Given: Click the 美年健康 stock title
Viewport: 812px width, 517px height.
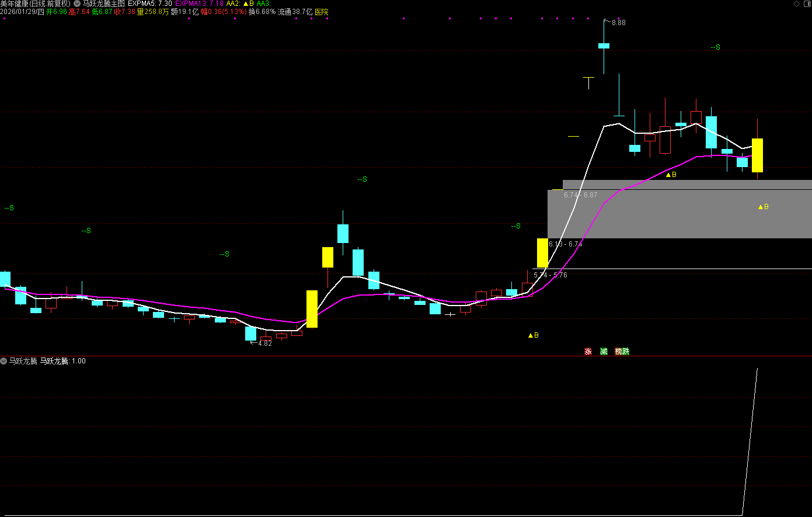Looking at the screenshot, I should (18, 4).
